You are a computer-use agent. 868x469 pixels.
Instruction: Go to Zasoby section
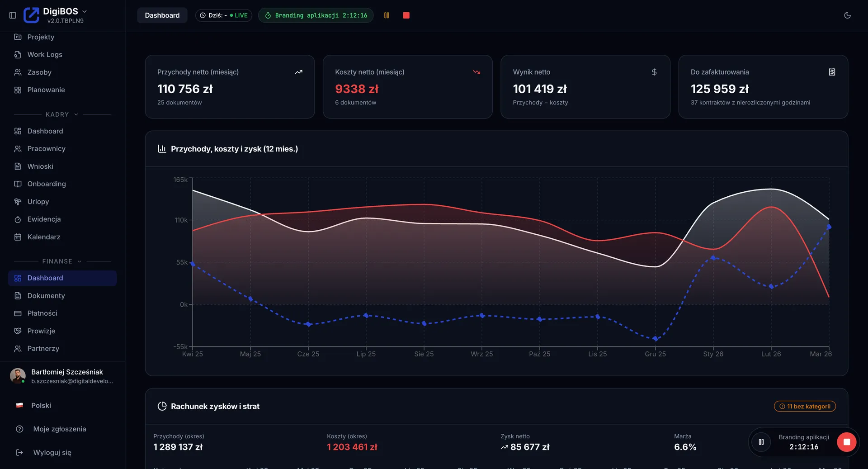[62, 72]
